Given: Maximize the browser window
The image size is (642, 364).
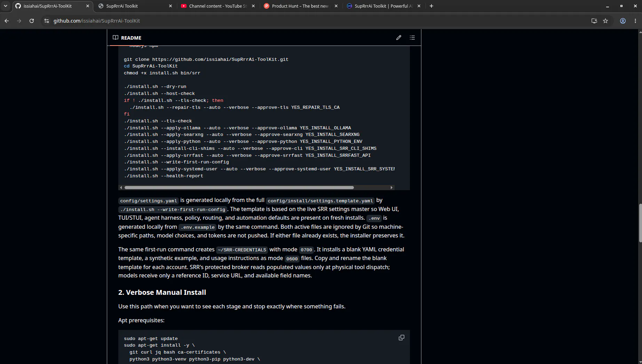Looking at the screenshot, I should click(621, 6).
